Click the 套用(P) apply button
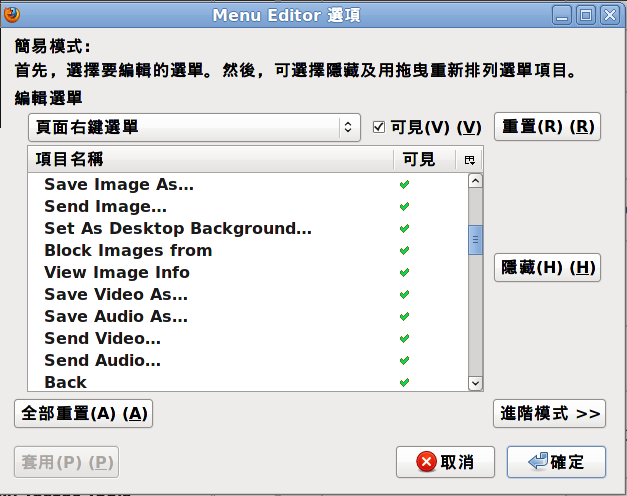Screen dimensions: 627x496 tap(66, 462)
